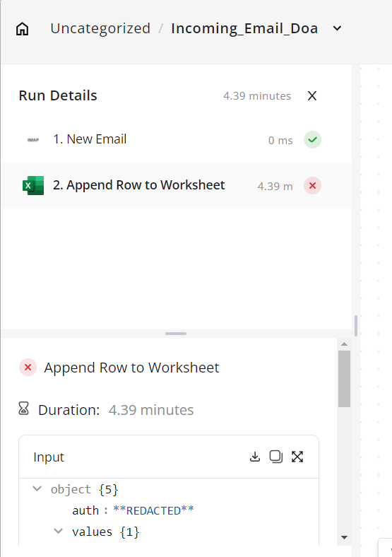Click the IMAP icon beside New Email

click(33, 140)
